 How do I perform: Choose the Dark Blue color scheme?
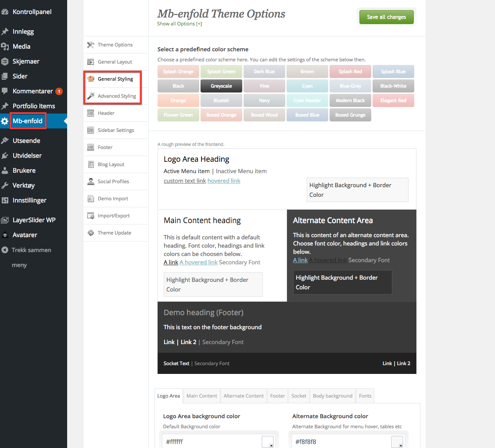click(x=264, y=71)
